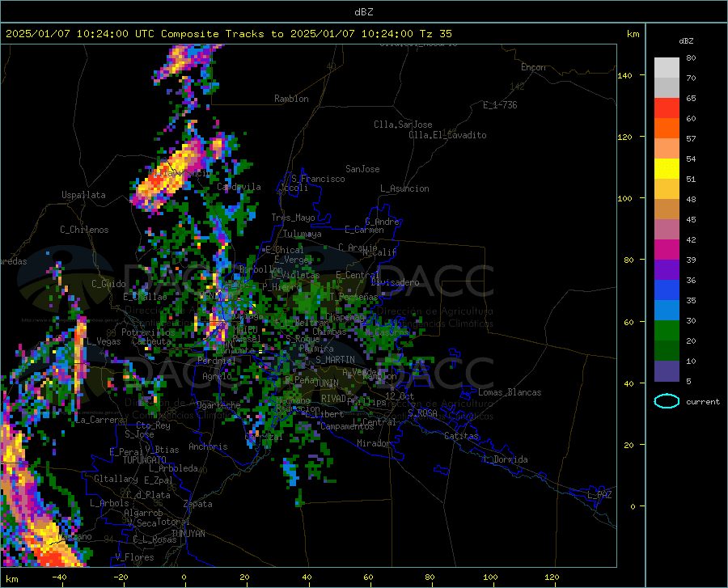Click the 'Encon' map label

533,67
